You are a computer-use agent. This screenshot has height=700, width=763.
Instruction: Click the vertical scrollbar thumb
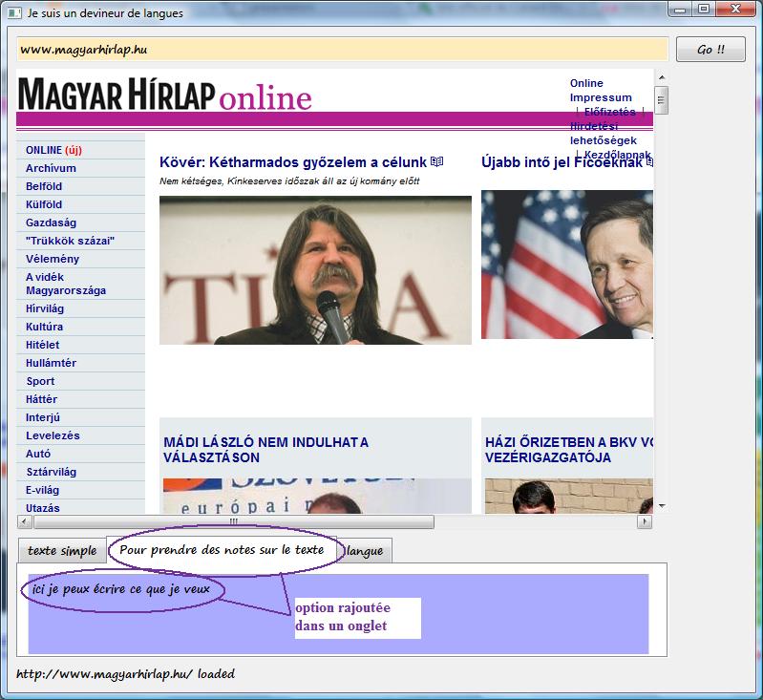[x=662, y=100]
